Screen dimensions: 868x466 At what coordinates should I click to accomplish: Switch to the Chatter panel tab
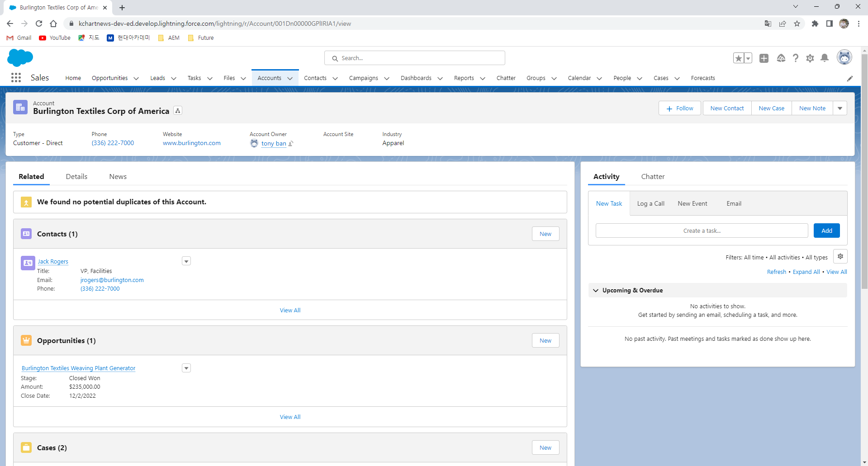tap(653, 176)
